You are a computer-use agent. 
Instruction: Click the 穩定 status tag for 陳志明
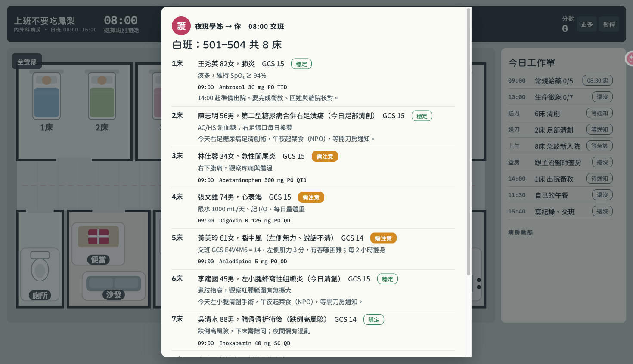pyautogui.click(x=422, y=116)
